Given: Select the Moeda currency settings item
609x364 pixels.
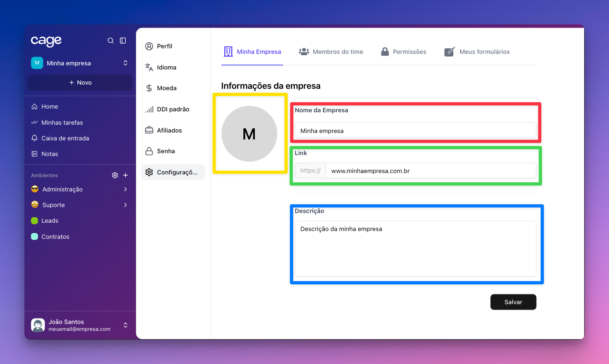Looking at the screenshot, I should click(166, 88).
